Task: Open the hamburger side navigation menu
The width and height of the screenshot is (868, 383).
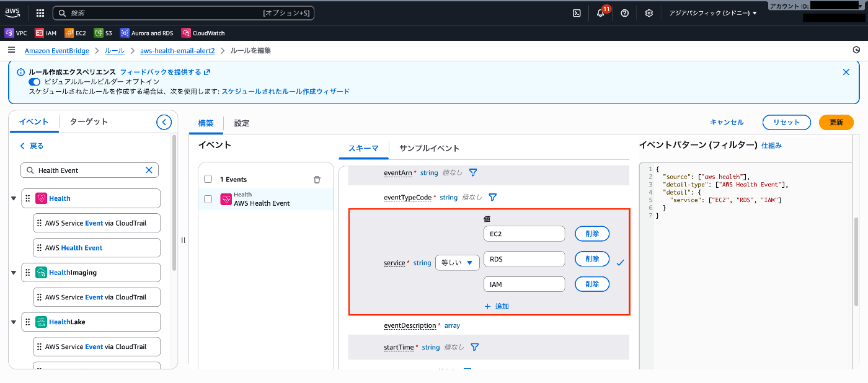Action: [11, 50]
